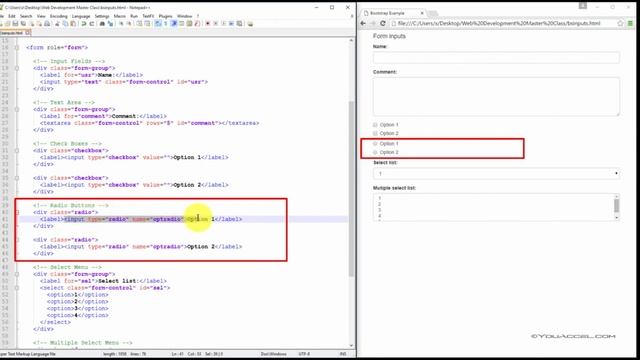Open the Plugins menu
640x360 pixels.
pos(165,16)
